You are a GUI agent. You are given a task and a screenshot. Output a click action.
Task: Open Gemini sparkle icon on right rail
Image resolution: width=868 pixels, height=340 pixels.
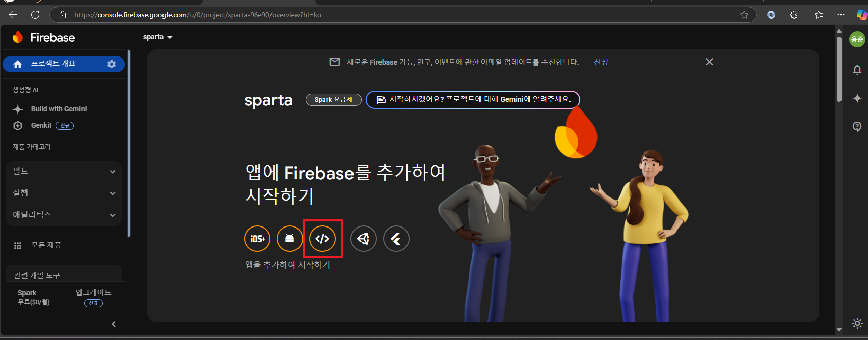pyautogui.click(x=857, y=98)
